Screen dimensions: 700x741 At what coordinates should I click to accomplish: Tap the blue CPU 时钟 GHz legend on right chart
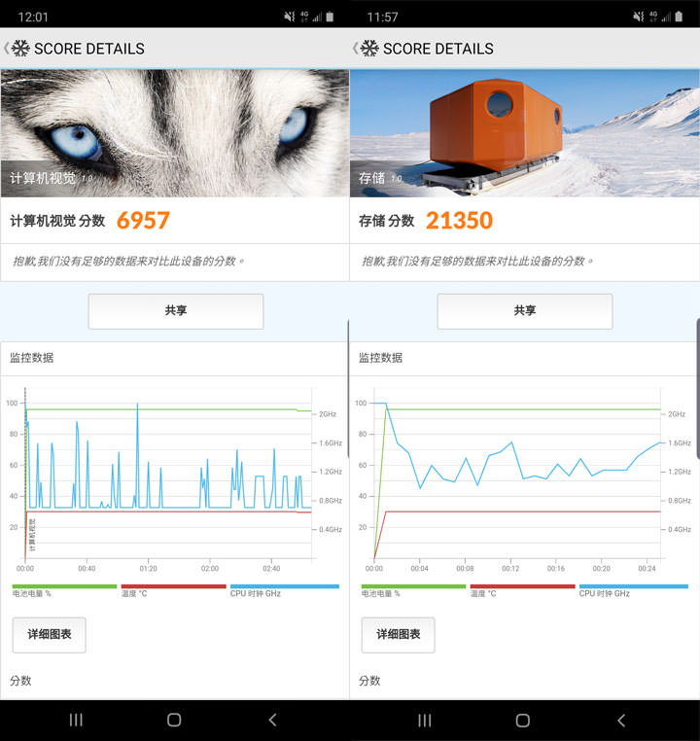633,590
